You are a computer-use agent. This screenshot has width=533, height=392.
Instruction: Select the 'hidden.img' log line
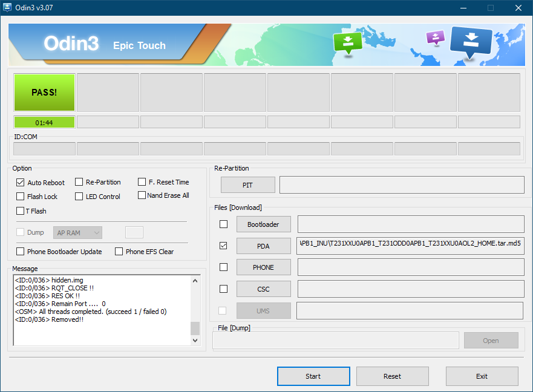click(x=49, y=280)
